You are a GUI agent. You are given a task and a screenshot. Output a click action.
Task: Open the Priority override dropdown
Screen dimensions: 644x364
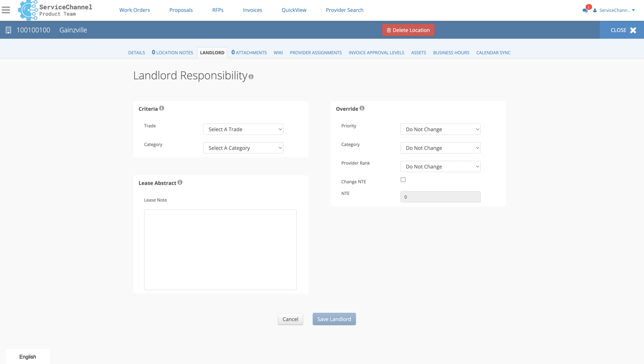[440, 129]
